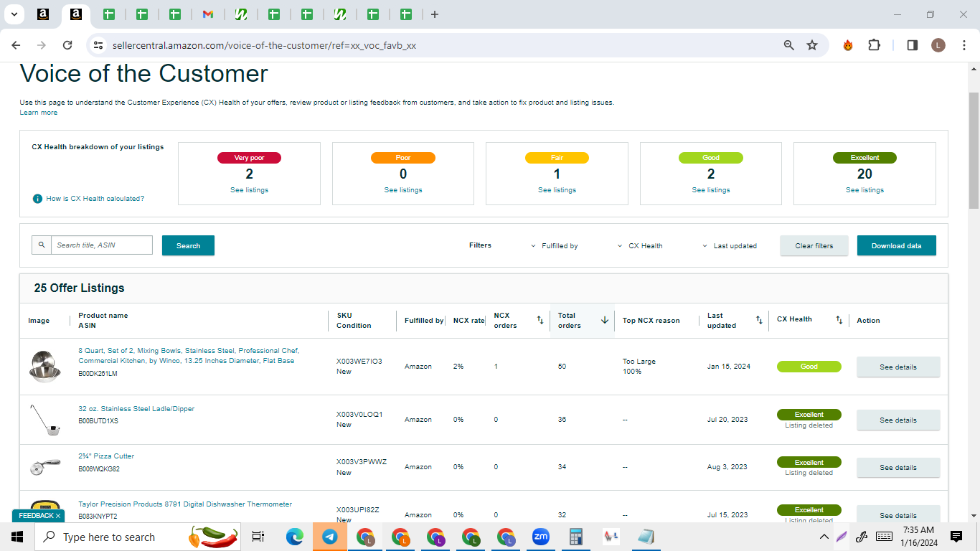This screenshot has height=551, width=980.
Task: See listings under Poor
Action: [403, 190]
